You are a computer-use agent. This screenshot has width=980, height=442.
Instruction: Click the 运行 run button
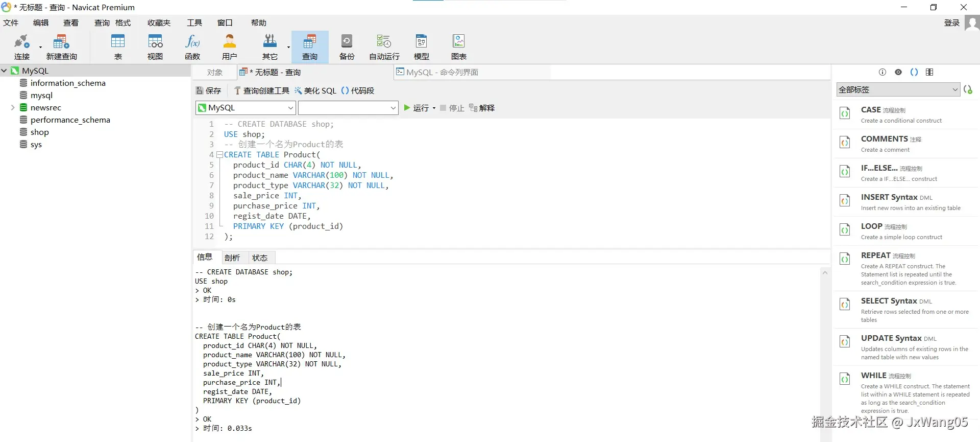click(x=416, y=108)
